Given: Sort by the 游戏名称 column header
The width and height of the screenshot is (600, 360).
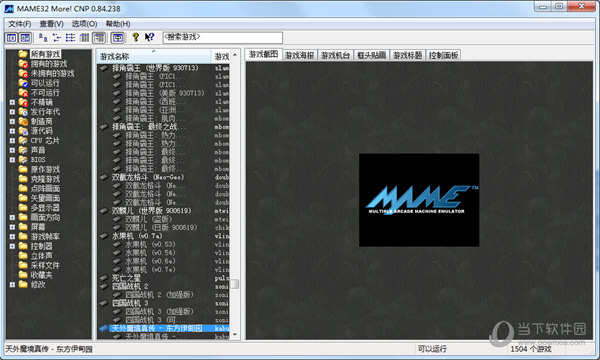Looking at the screenshot, I should point(154,57).
